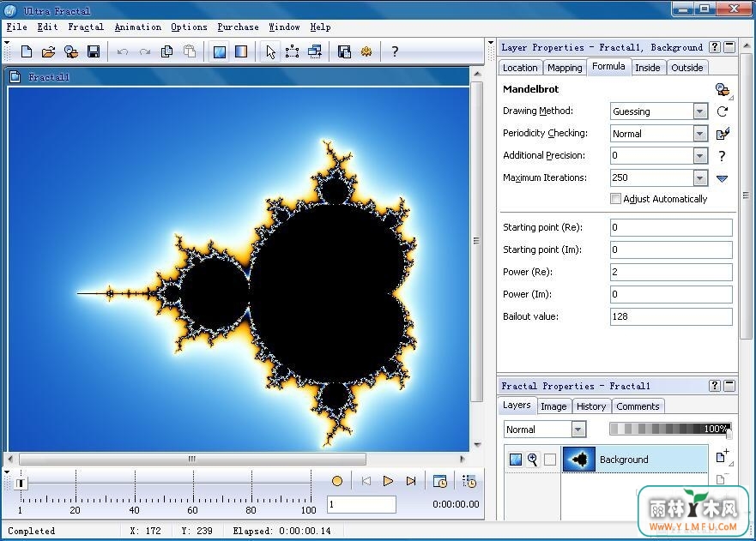Image resolution: width=756 pixels, height=541 pixels.
Task: Click the Render to disk toolbar icon
Action: (344, 51)
